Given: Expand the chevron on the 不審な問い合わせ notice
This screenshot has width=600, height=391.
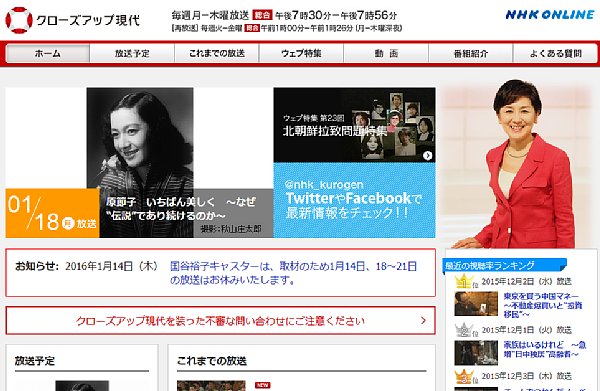Looking at the screenshot, I should click(x=423, y=320).
